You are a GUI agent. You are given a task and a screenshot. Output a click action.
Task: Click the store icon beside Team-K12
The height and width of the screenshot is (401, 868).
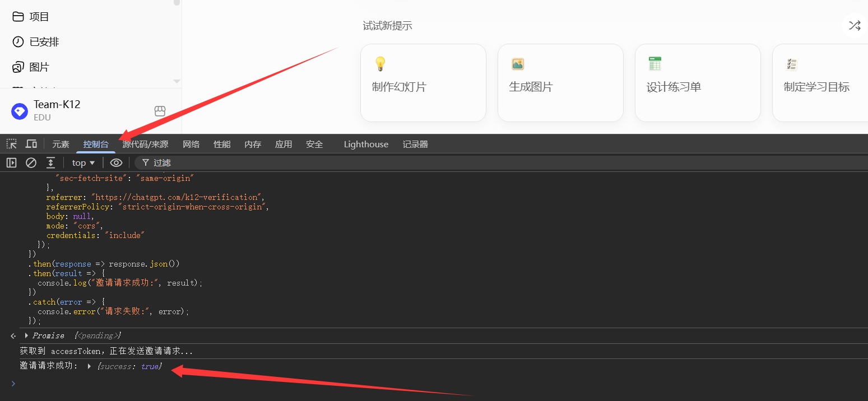[x=160, y=111]
